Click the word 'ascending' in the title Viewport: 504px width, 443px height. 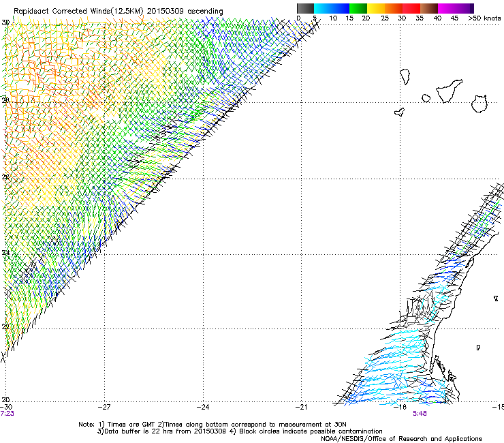pos(205,12)
